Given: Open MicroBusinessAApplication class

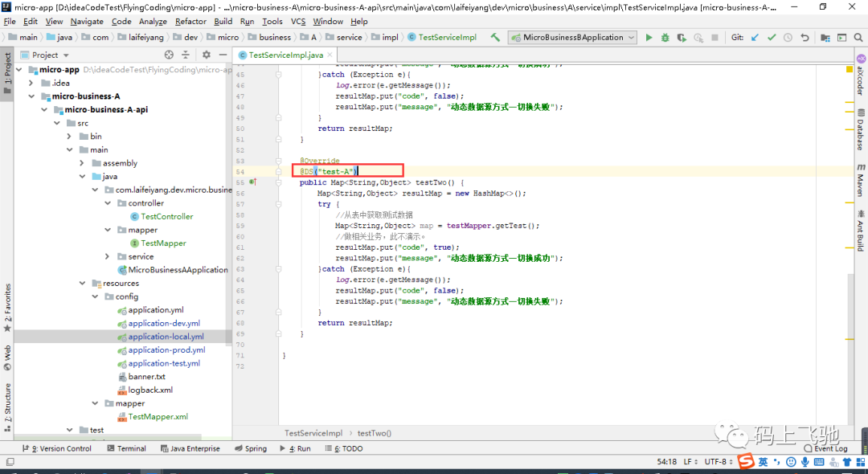Looking at the screenshot, I should pos(178,270).
